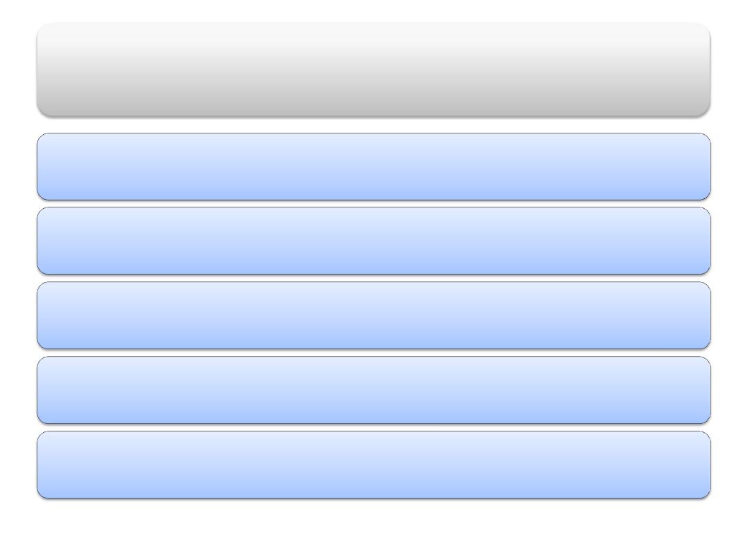The height and width of the screenshot is (560, 747).
Task: Open the third blue list row
Action: click(373, 315)
